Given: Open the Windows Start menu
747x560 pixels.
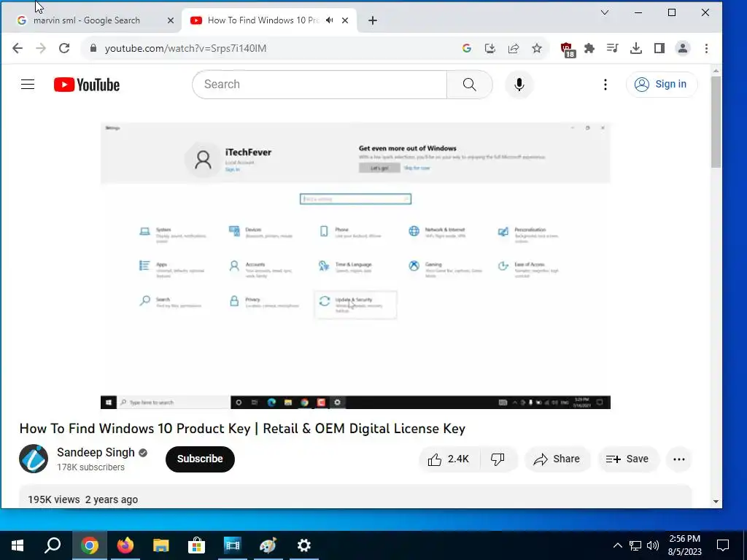Looking at the screenshot, I should (18, 545).
